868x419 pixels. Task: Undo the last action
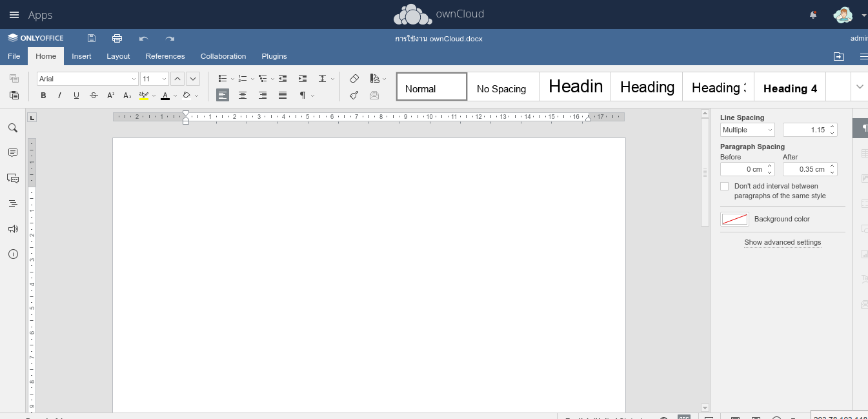click(143, 39)
